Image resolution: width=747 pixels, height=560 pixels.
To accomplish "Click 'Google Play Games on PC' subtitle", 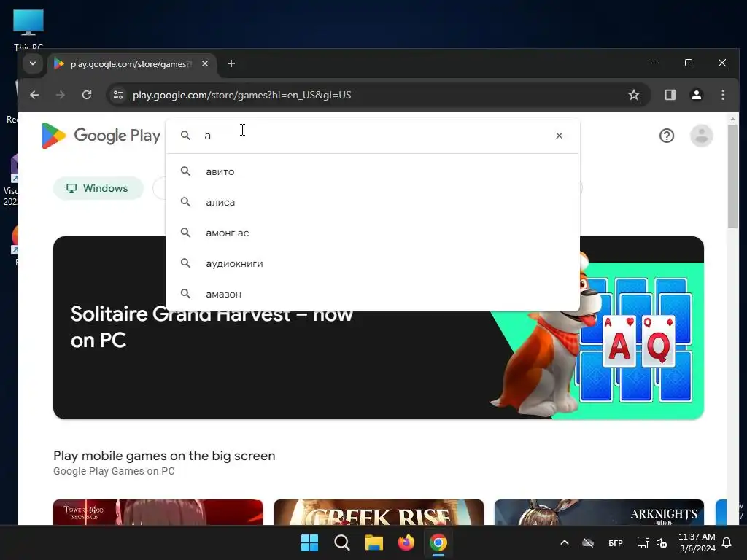I will [114, 471].
